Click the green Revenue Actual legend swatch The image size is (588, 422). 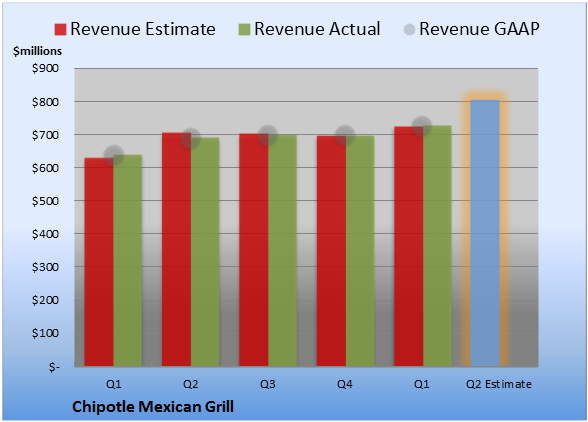(244, 30)
